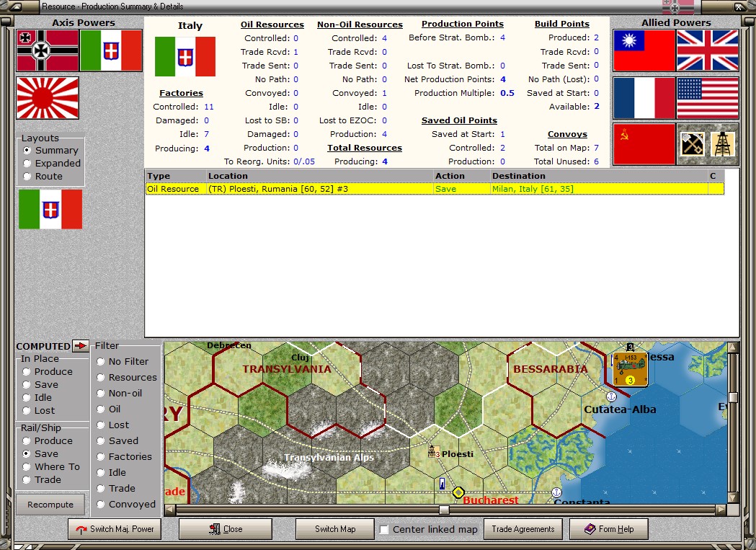
Task: Select the Ploesti Oil Resource row
Action: click(435, 189)
